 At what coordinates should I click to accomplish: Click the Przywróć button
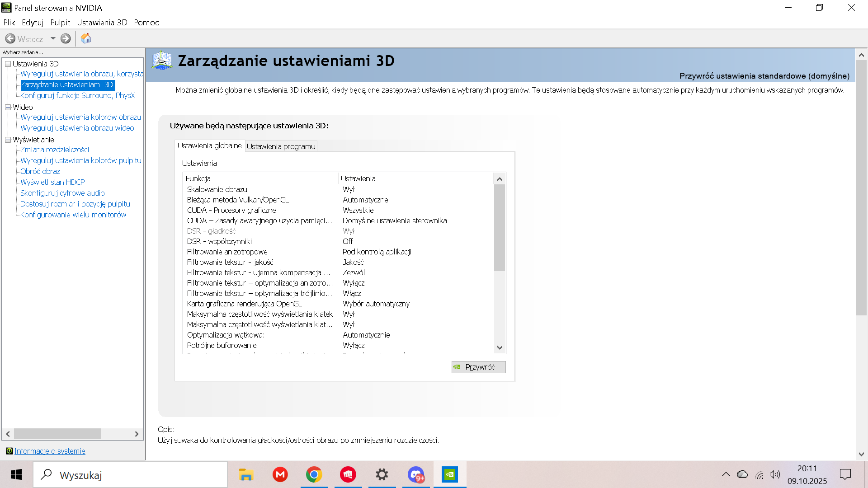pos(478,367)
